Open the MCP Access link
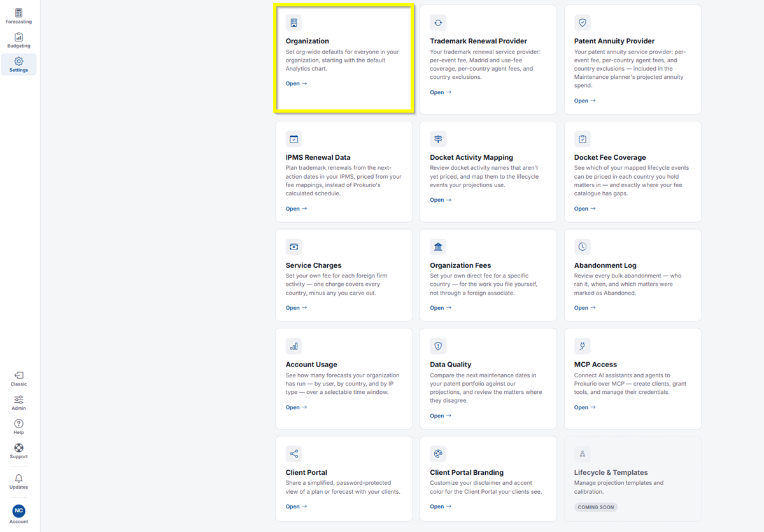Image resolution: width=764 pixels, height=532 pixels. click(584, 407)
